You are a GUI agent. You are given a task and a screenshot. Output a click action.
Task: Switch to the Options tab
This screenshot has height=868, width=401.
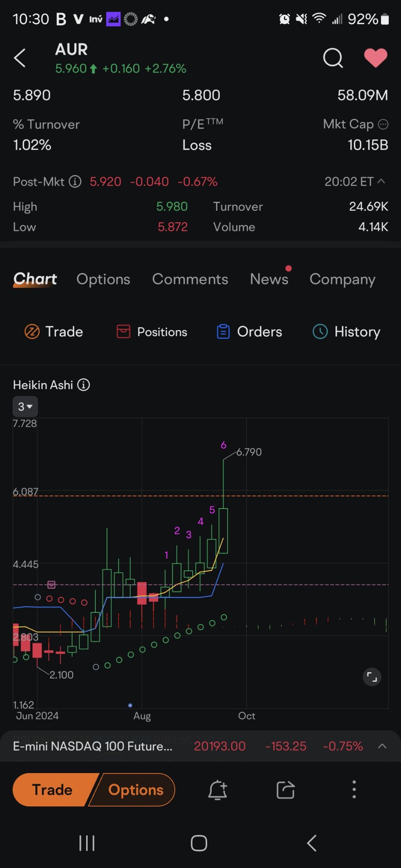103,279
